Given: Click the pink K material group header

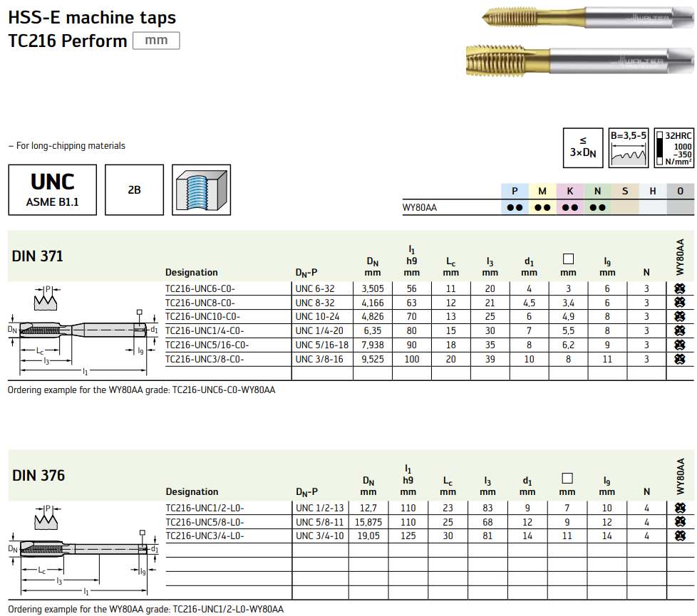Looking at the screenshot, I should (x=570, y=191).
